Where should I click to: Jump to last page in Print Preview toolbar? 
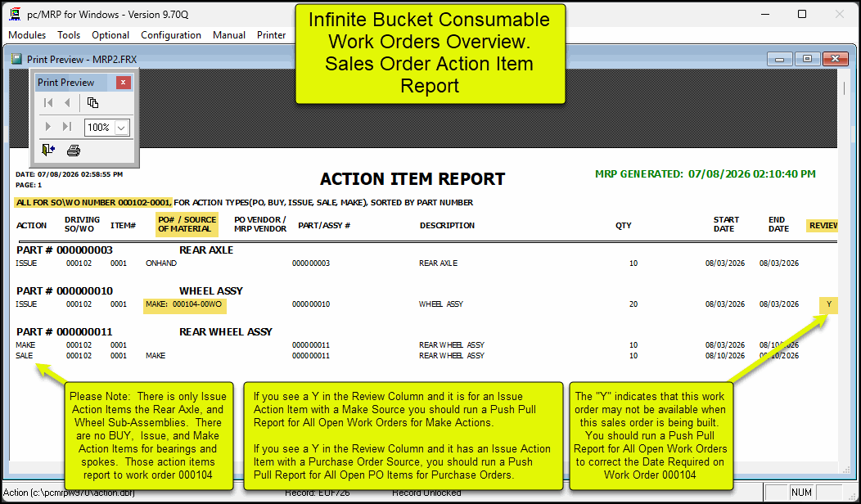pyautogui.click(x=67, y=127)
